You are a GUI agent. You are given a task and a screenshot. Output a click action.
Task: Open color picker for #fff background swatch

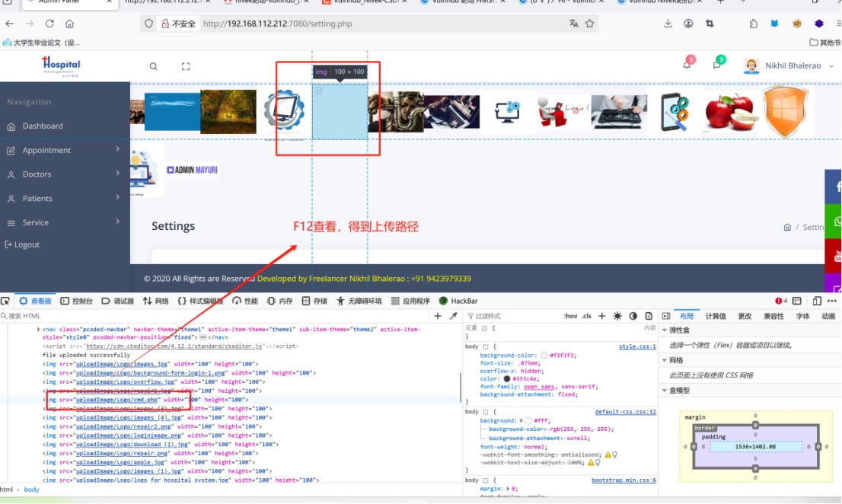coord(528,421)
